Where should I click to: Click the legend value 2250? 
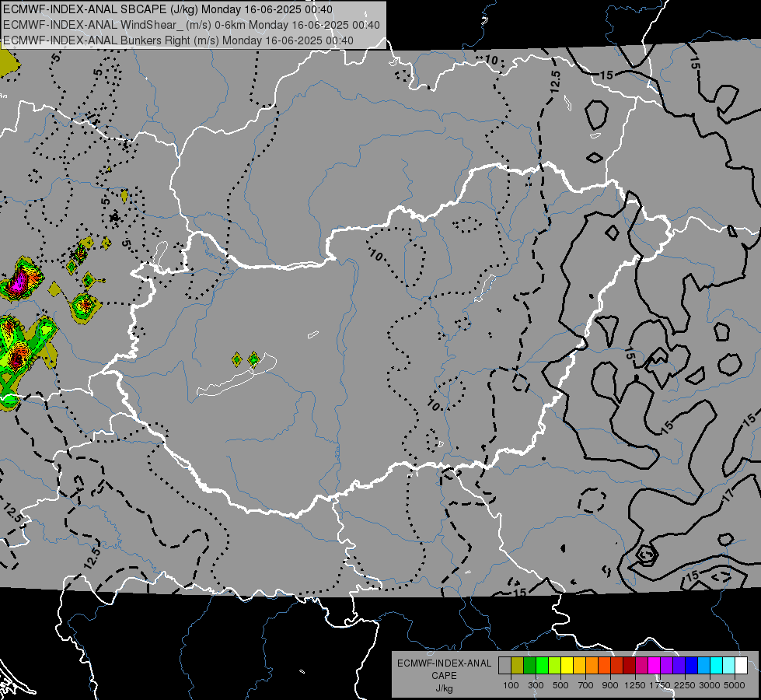point(685,685)
